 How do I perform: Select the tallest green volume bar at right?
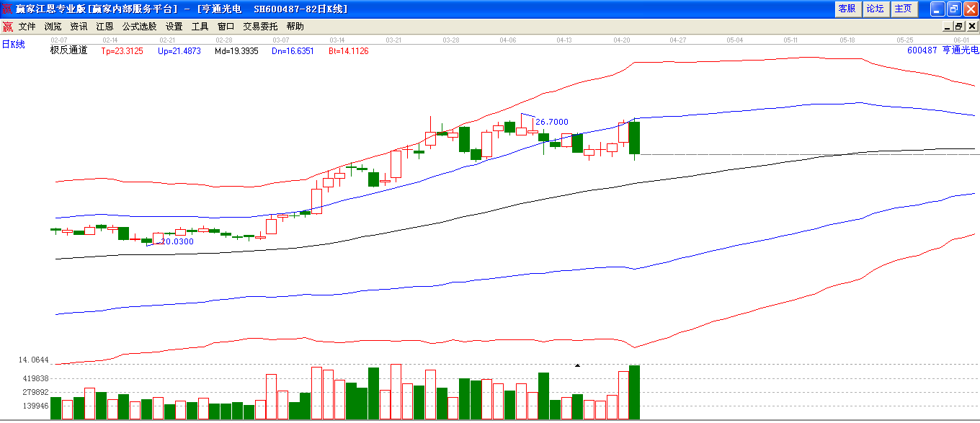[635, 393]
